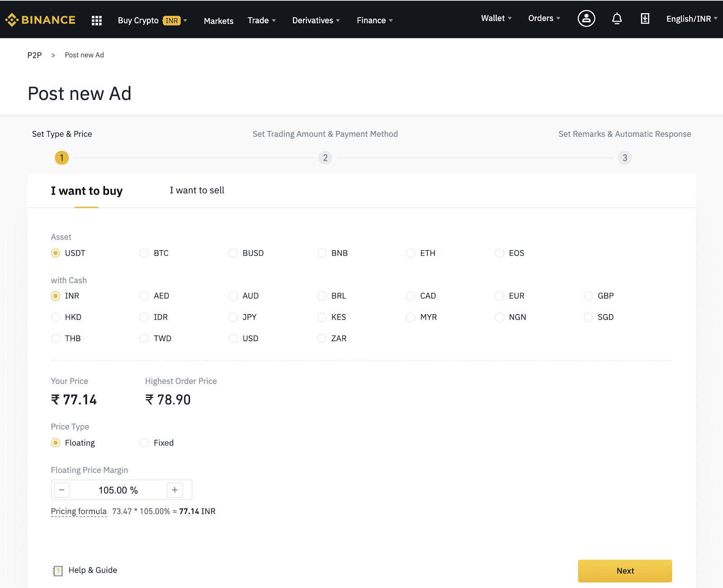Screen dimensions: 723x588
Task: Select Floating price type
Action: 56,443
